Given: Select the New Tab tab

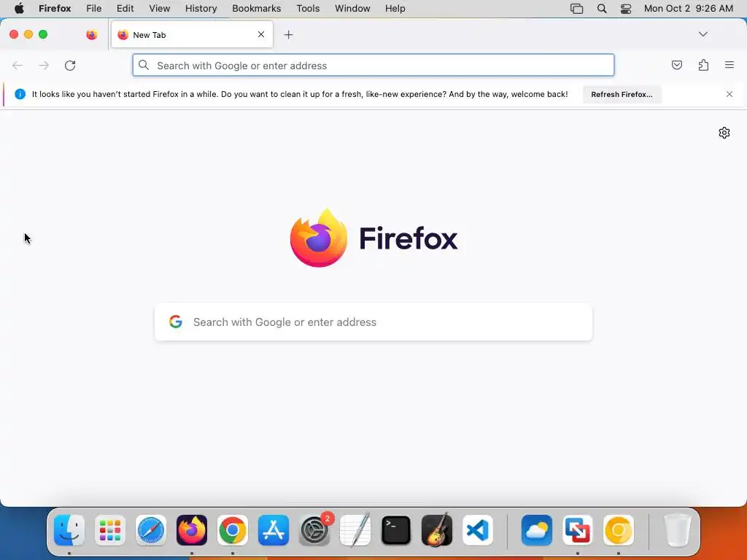Looking at the screenshot, I should click(x=192, y=35).
